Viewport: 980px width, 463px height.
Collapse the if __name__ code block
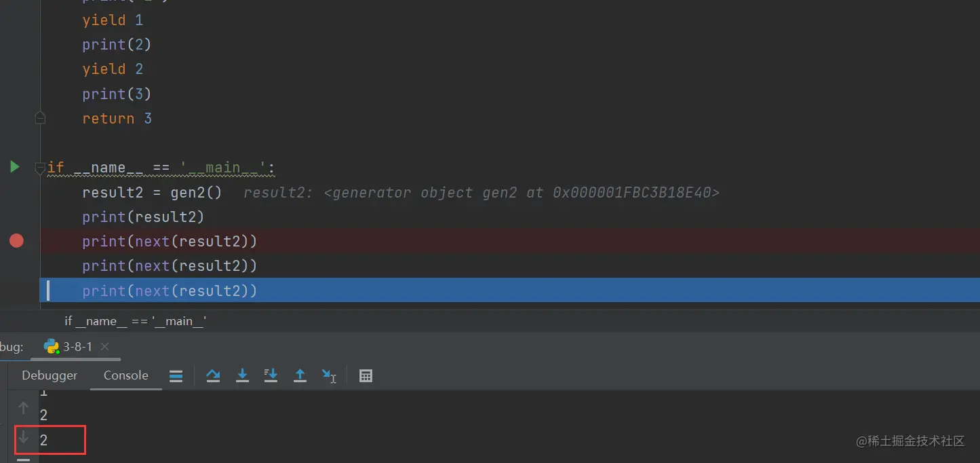coord(40,168)
